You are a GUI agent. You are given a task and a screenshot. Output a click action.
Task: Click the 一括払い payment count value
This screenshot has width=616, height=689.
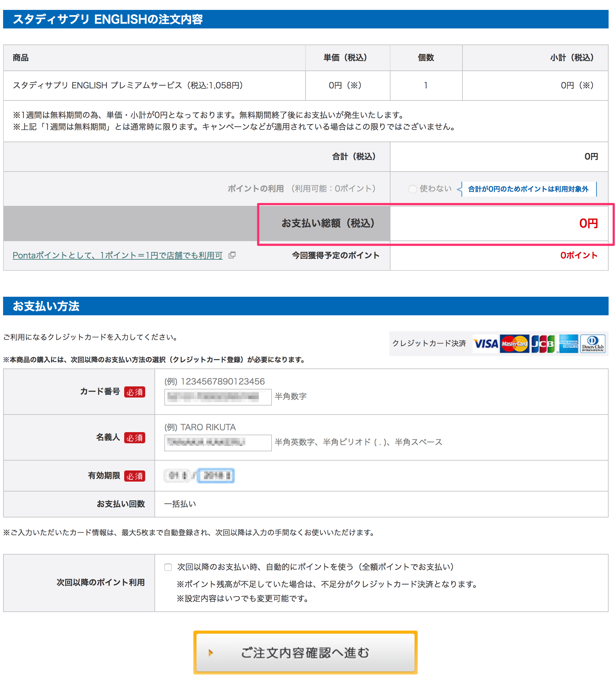[x=180, y=504]
